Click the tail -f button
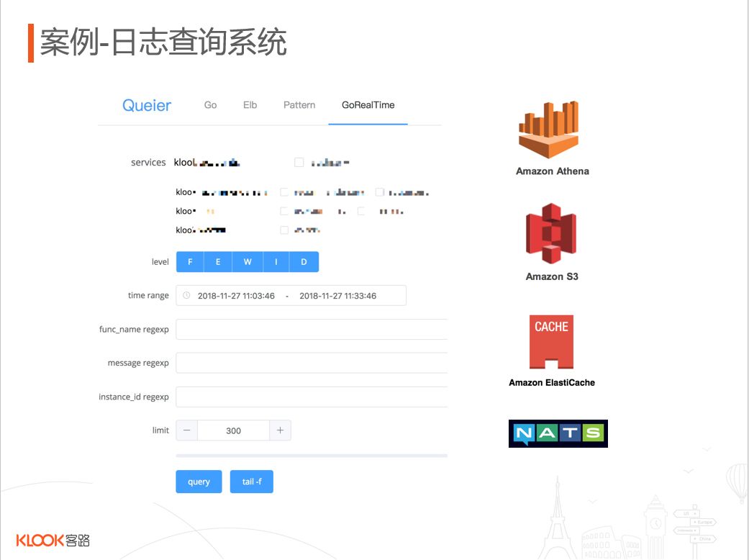 pyautogui.click(x=252, y=482)
